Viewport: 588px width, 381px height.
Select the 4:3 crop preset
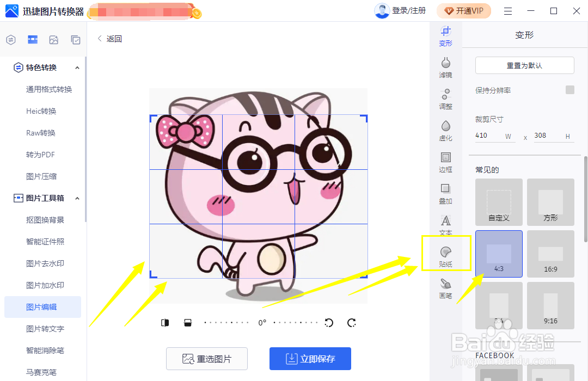tap(499, 254)
